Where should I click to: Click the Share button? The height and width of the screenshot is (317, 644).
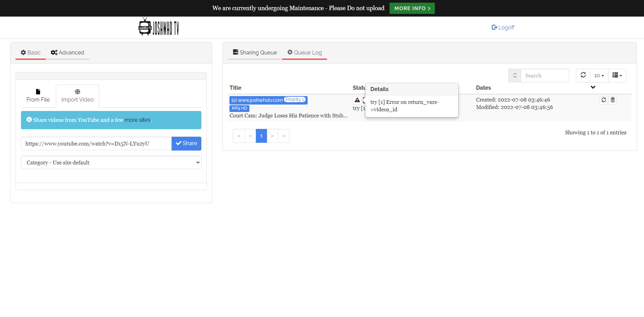[186, 143]
